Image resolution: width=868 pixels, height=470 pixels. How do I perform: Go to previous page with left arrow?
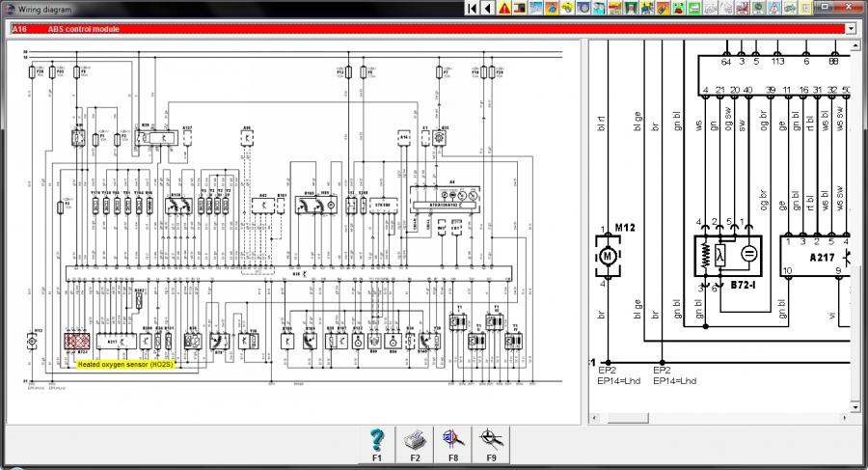[x=488, y=8]
